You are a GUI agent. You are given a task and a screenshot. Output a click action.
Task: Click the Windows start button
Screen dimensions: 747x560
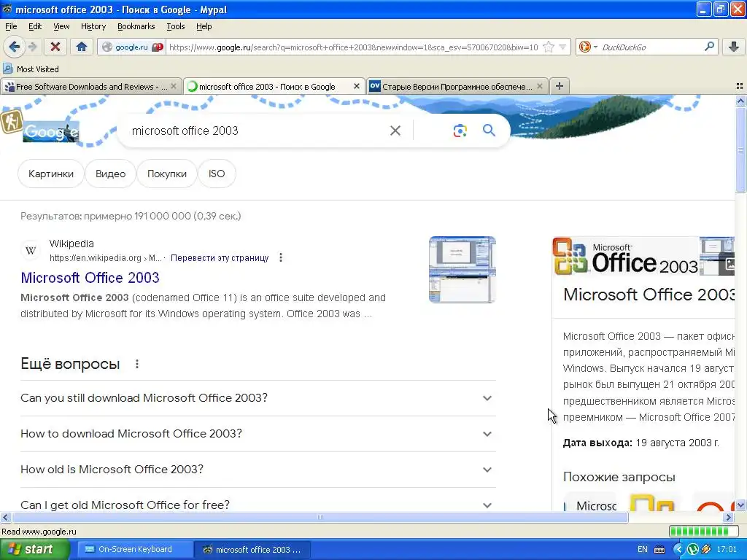point(34,550)
